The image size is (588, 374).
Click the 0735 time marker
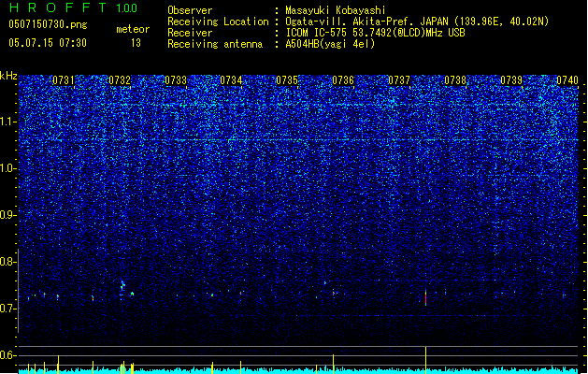287,80
